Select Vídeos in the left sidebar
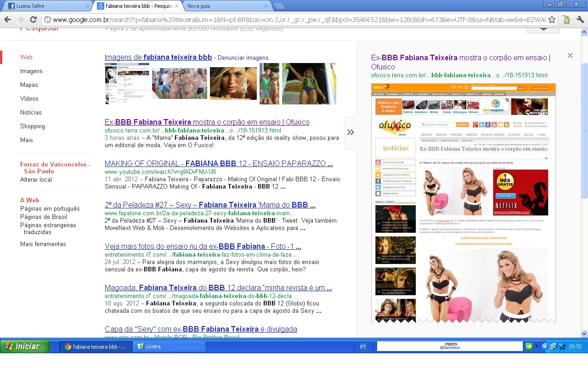Screen dimensions: 588x368 (x=29, y=99)
